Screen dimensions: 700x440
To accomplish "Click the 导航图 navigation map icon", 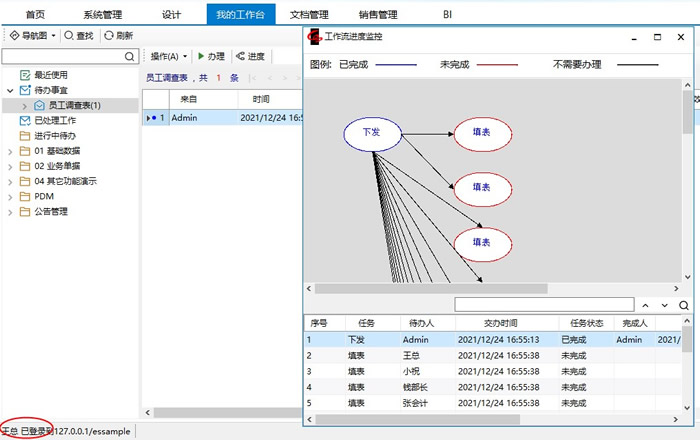I will (x=14, y=35).
